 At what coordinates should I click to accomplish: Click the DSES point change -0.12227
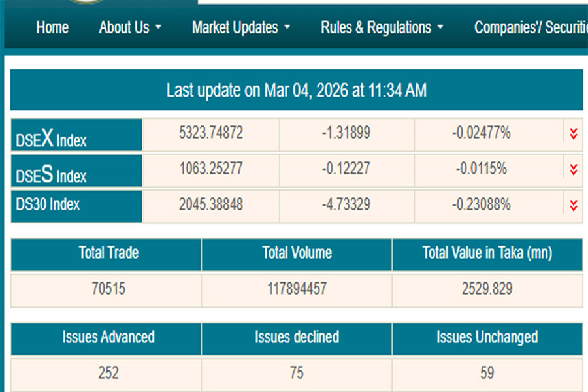coord(346,169)
